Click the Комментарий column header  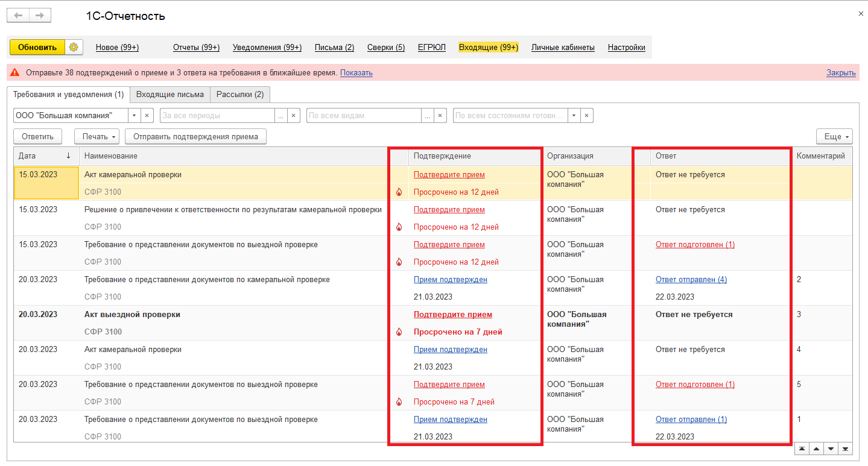(822, 156)
